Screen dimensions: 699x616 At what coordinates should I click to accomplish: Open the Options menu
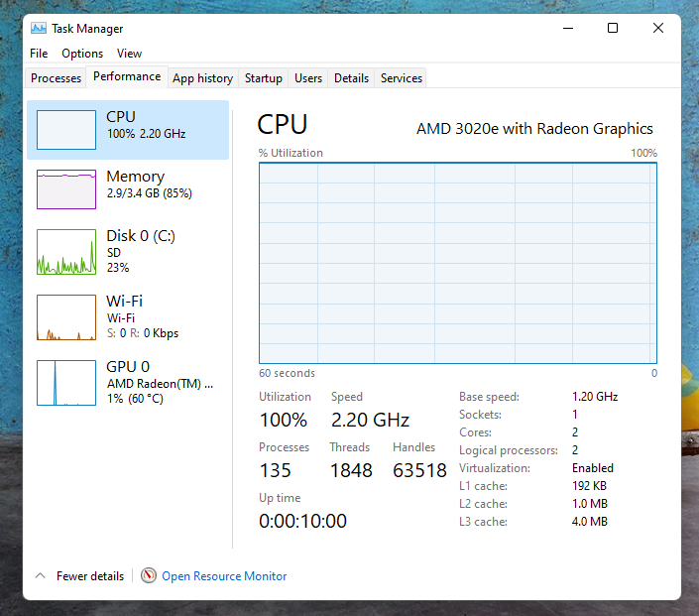tap(82, 54)
